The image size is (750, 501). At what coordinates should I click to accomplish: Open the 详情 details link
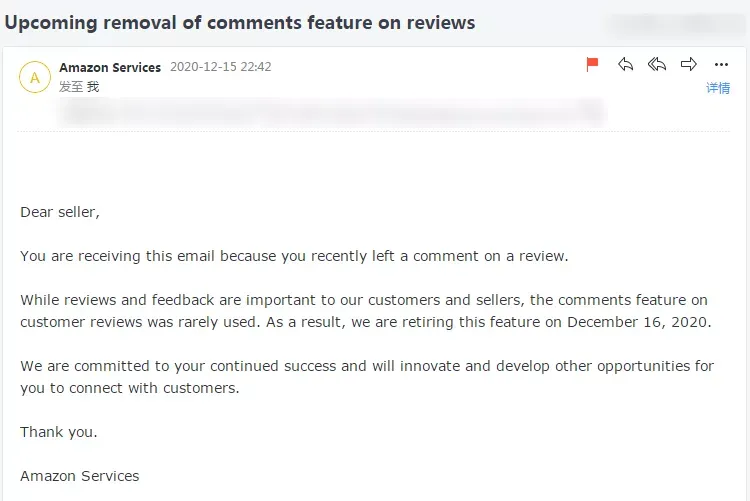718,88
